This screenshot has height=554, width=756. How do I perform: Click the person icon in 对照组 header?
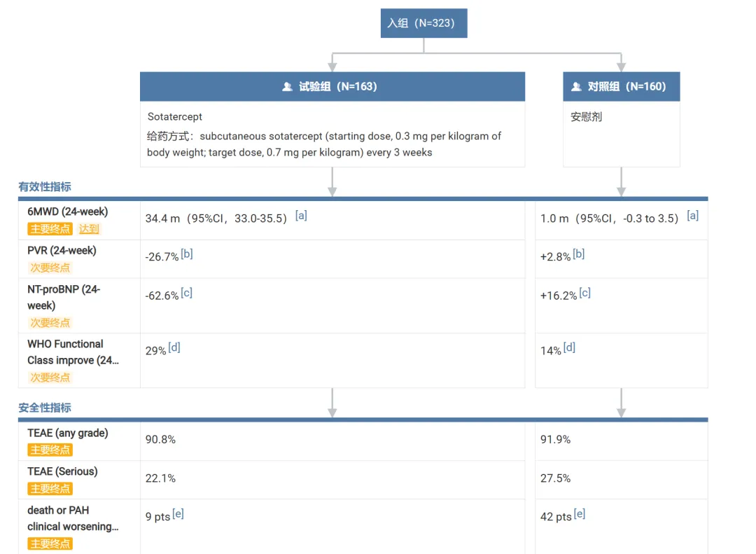pyautogui.click(x=576, y=87)
